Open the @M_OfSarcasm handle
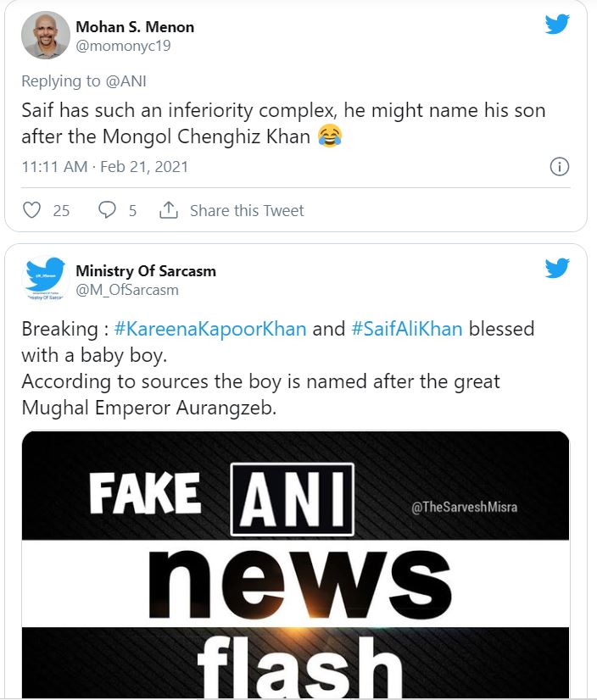 (x=127, y=290)
